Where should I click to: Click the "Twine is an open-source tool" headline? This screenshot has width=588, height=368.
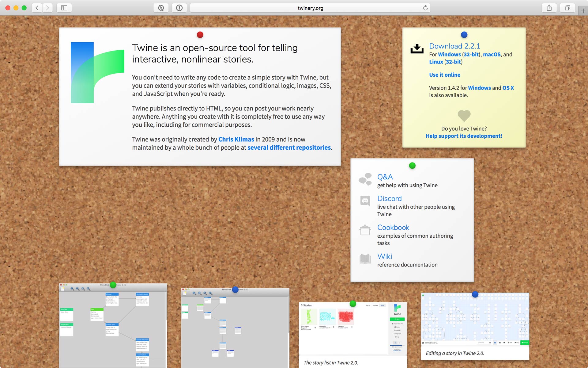click(215, 53)
